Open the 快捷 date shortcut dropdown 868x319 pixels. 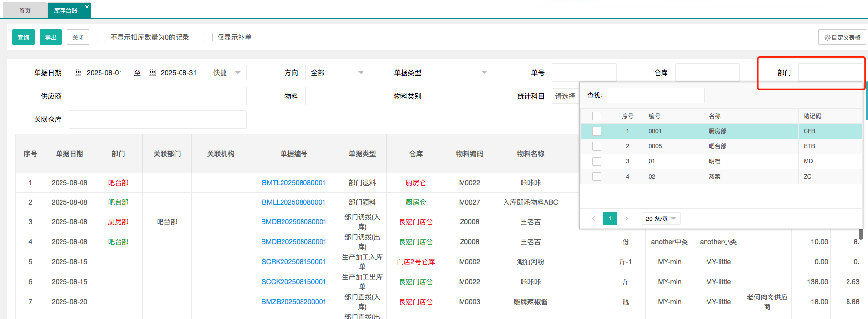(227, 73)
